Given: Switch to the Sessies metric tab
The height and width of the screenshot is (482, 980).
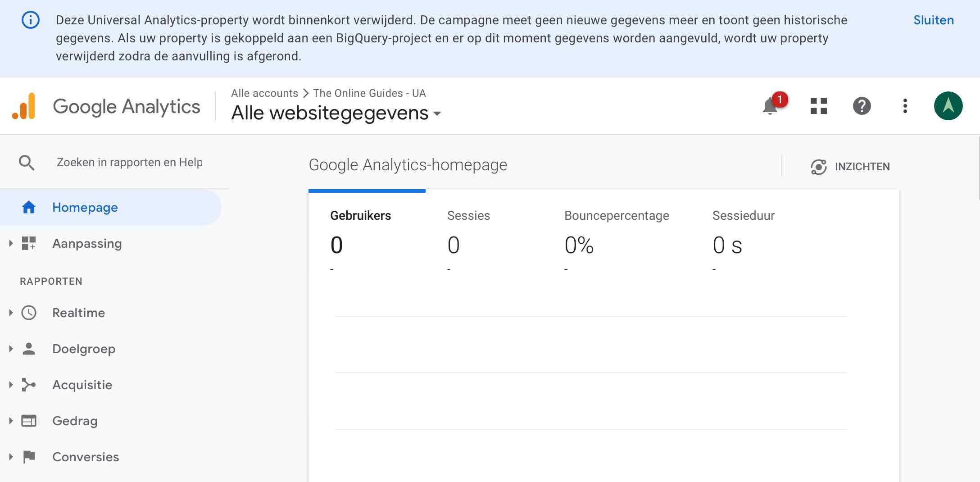Looking at the screenshot, I should click(468, 216).
